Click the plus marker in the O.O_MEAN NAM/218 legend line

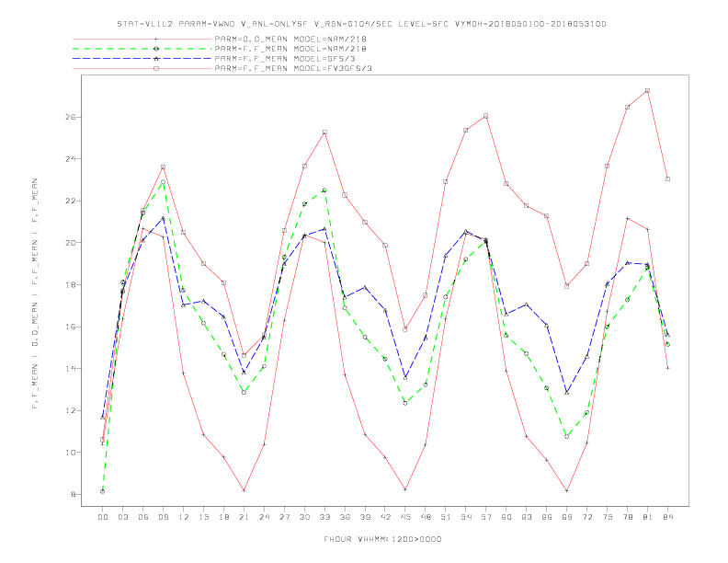tap(156, 39)
